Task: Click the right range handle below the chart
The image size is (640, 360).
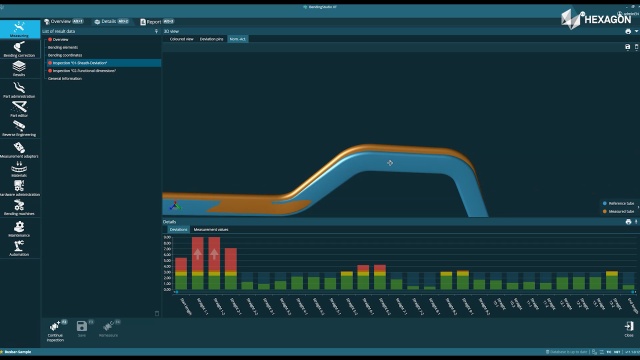Action: [633, 292]
